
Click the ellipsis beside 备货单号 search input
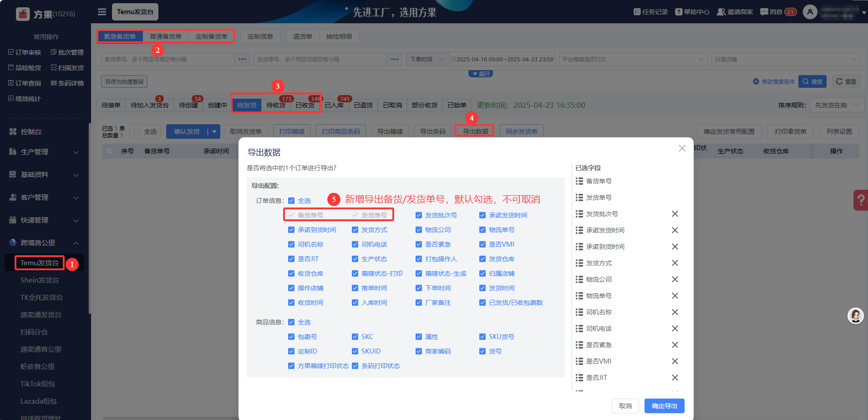click(242, 59)
